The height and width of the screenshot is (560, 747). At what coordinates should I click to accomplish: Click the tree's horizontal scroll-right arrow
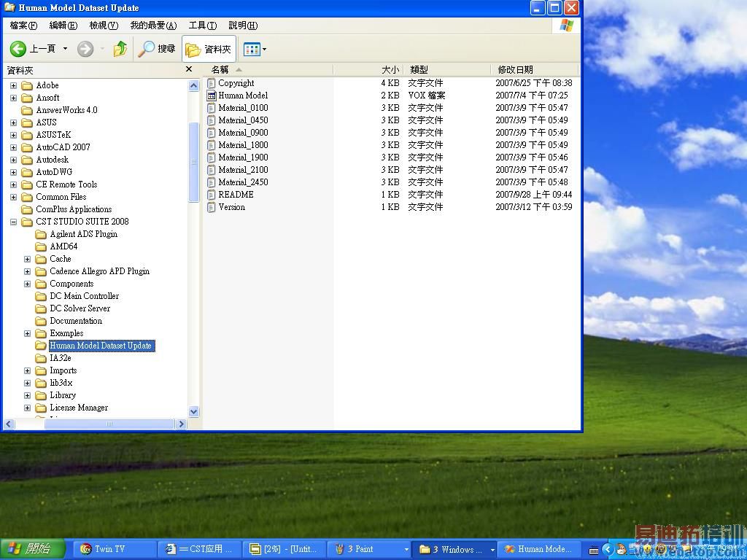pyautogui.click(x=181, y=424)
